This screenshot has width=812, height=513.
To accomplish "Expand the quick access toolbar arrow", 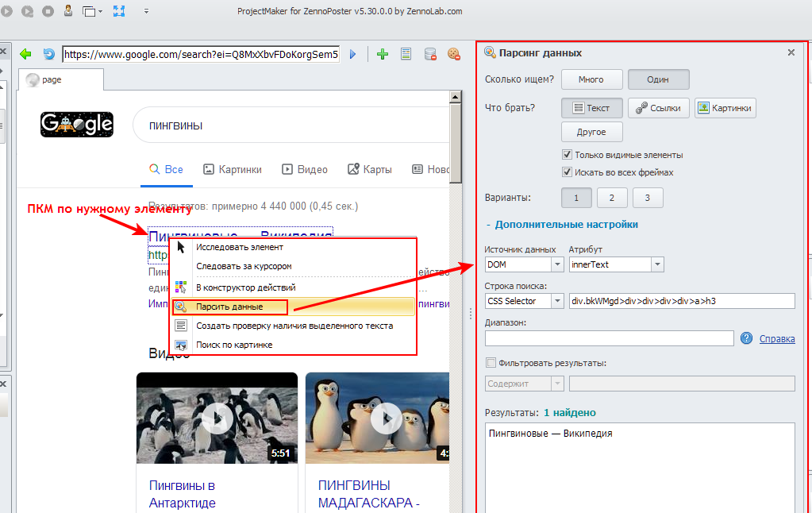I will 147,11.
